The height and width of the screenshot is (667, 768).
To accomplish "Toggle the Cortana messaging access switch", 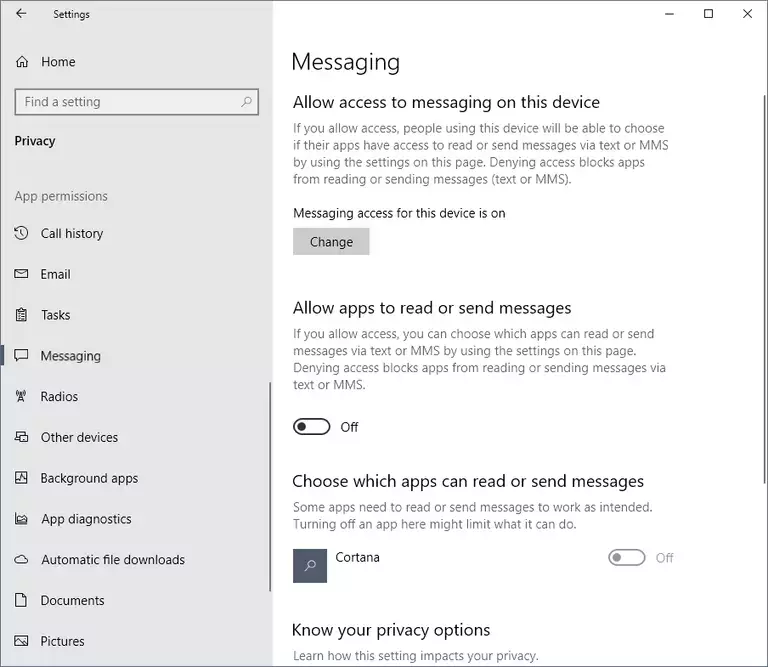I will point(627,558).
